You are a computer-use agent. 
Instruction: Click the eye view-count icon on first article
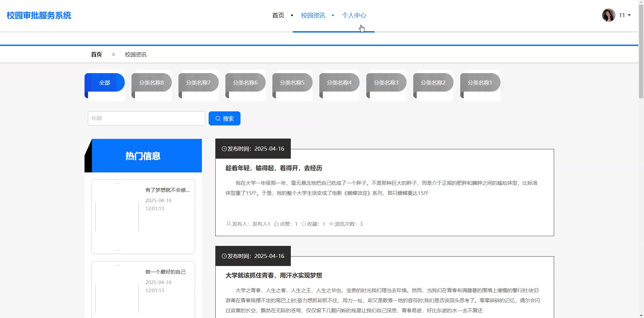[331, 224]
